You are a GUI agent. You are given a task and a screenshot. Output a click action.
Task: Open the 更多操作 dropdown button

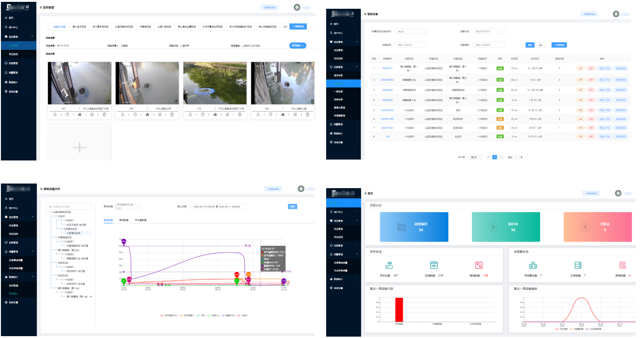298,45
